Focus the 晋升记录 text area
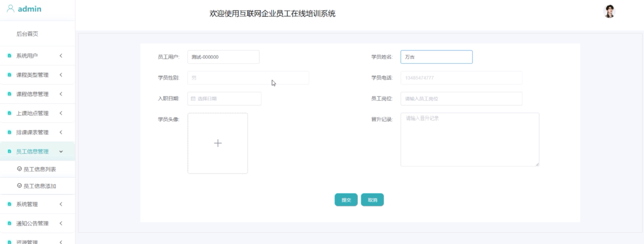Viewport: 644px width, 244px height. [x=469, y=139]
